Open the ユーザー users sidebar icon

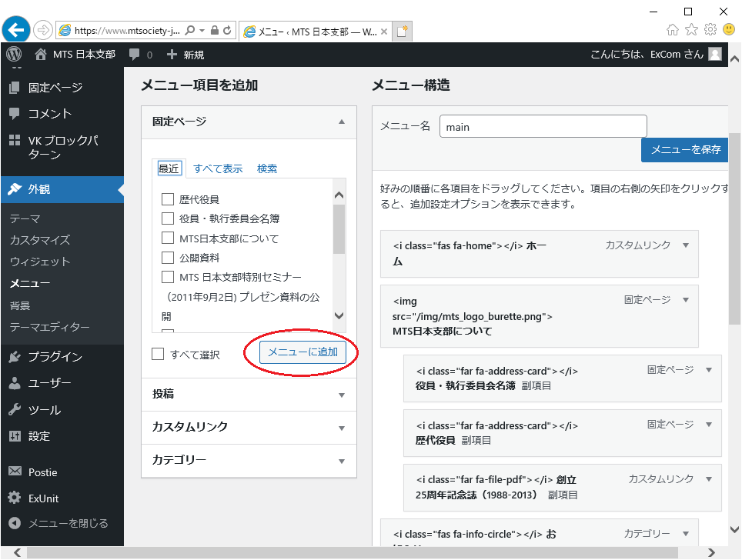(15, 383)
